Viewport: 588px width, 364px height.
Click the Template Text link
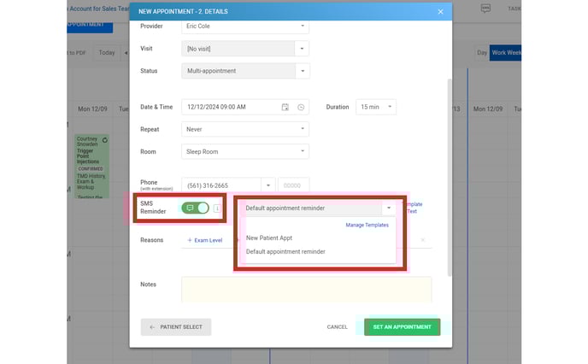coord(413,208)
